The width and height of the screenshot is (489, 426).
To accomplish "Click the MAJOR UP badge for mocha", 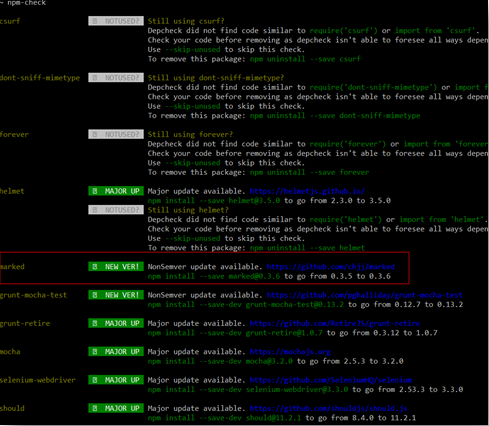I will pos(116,352).
